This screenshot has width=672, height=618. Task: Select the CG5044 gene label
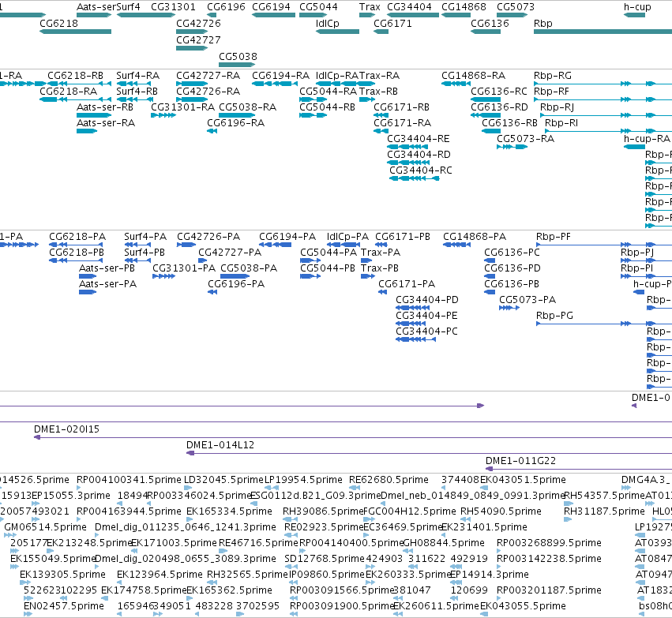318,7
